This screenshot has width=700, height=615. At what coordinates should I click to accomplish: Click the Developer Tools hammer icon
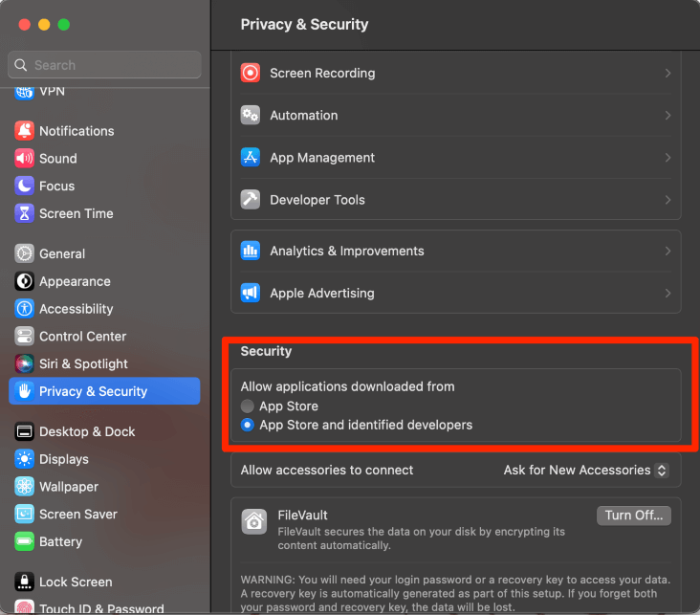pos(251,200)
